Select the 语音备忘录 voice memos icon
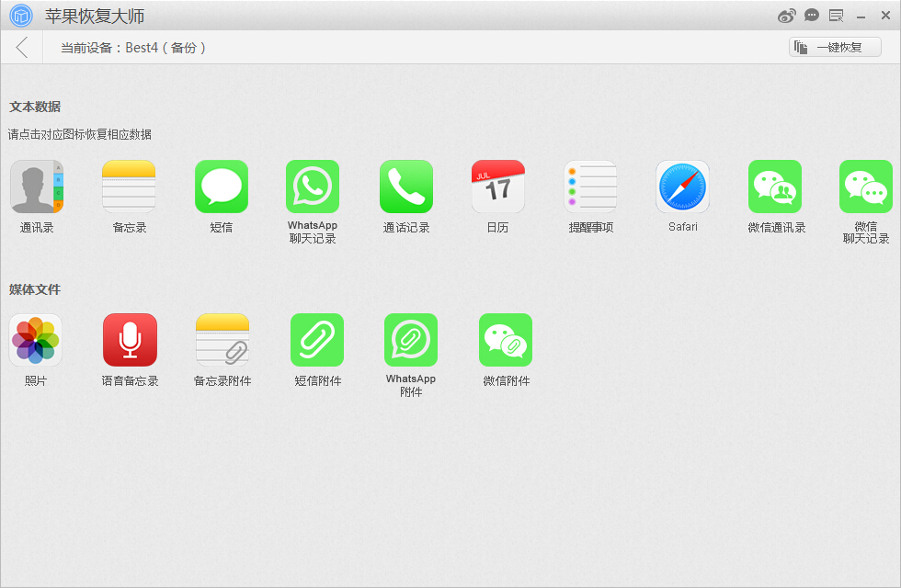Image resolution: width=901 pixels, height=588 pixels. tap(130, 340)
